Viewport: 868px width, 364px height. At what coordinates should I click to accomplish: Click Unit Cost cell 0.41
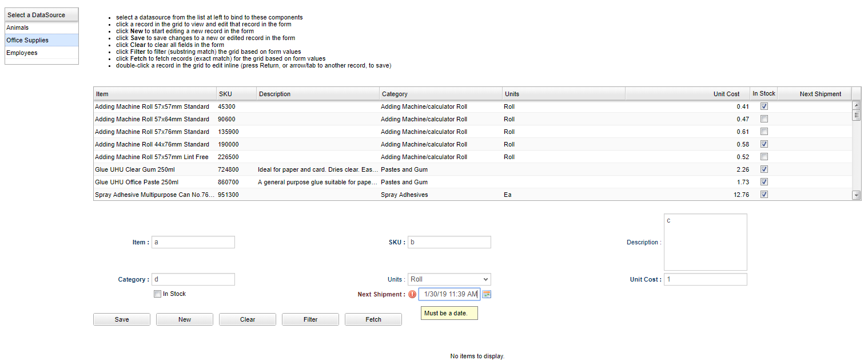(688, 106)
